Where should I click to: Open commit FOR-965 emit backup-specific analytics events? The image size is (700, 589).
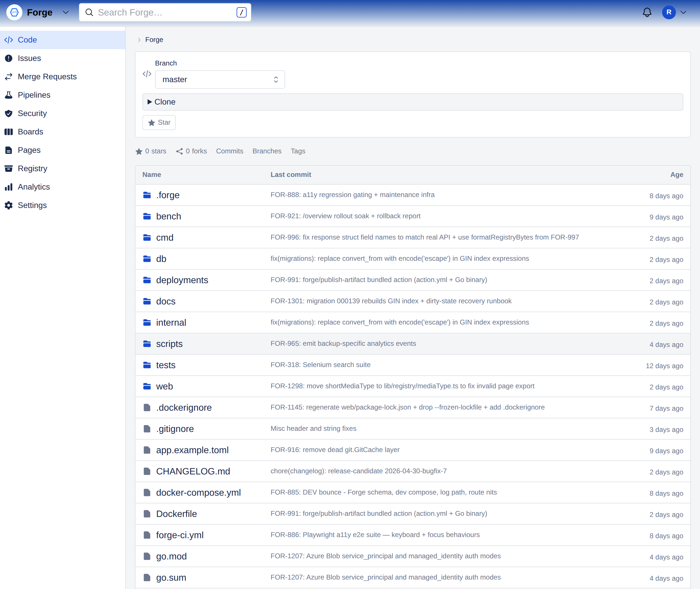click(x=343, y=343)
